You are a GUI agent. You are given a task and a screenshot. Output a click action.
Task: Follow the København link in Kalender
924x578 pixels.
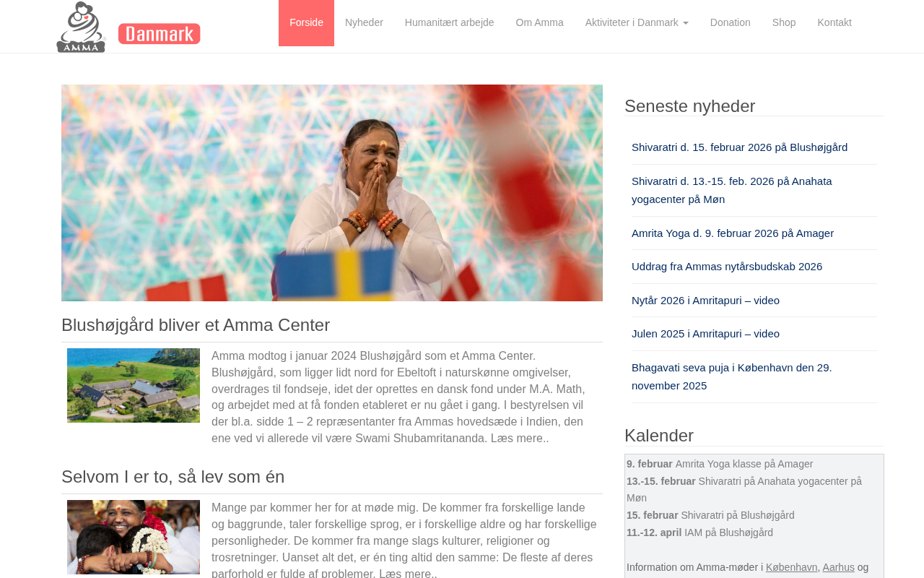click(x=791, y=567)
